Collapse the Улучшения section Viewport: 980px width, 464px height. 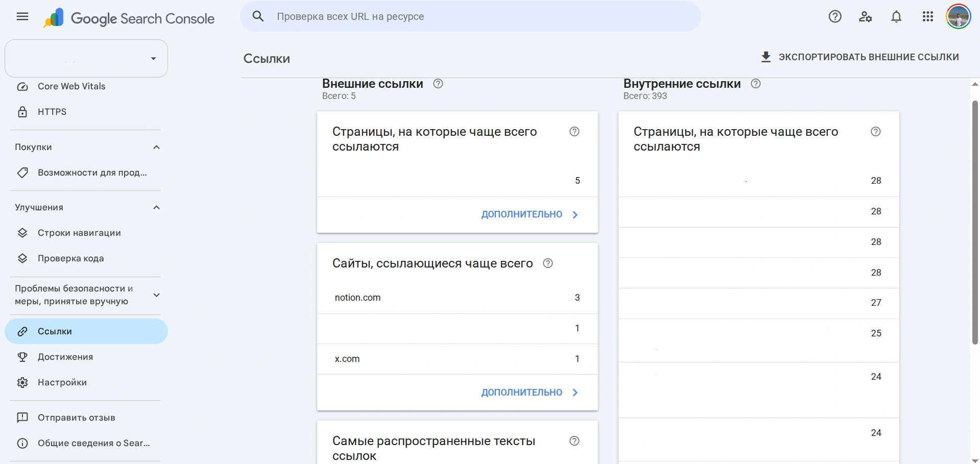tap(156, 207)
